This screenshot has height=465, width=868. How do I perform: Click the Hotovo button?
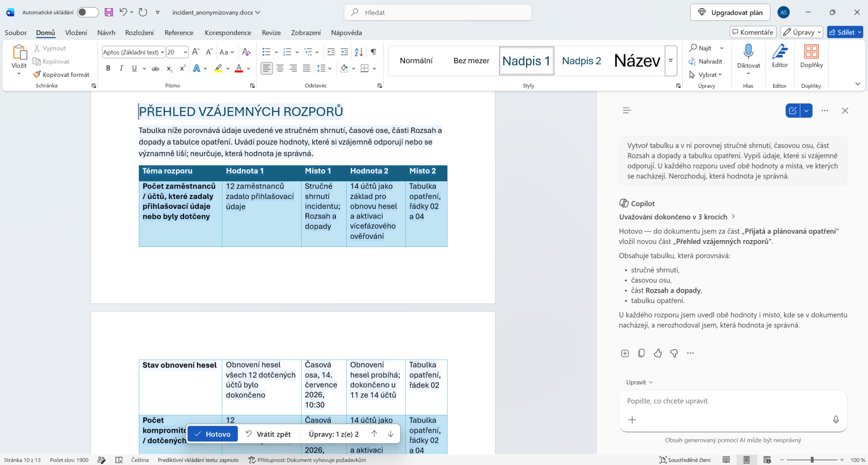coord(212,434)
